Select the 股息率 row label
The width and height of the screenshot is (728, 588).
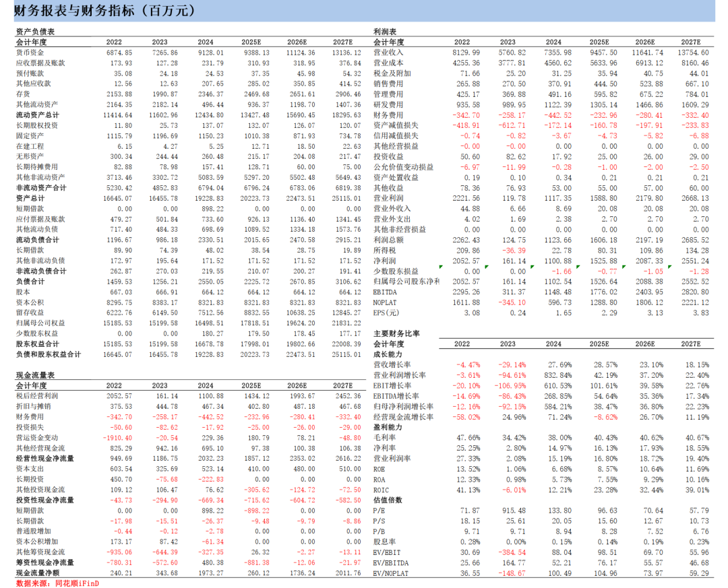click(384, 542)
